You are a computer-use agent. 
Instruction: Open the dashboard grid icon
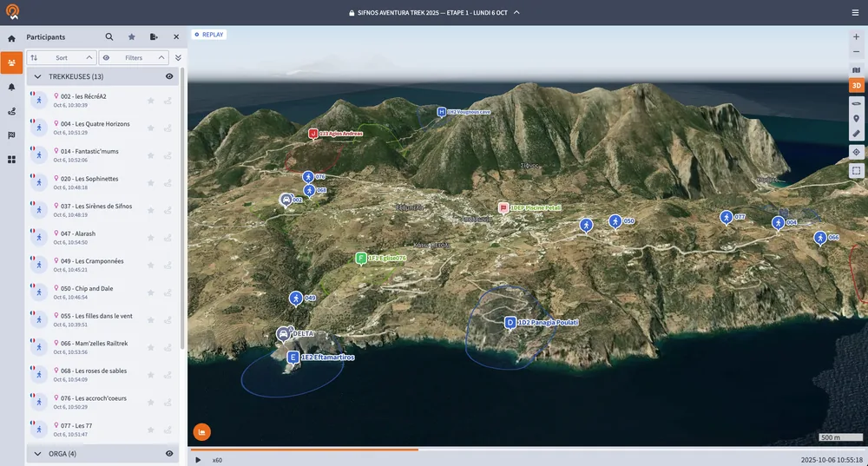click(11, 160)
